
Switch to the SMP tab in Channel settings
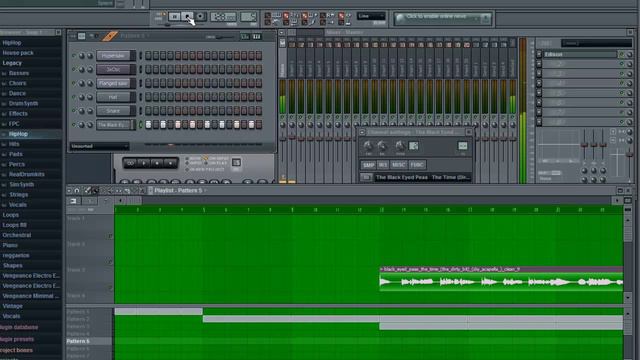368,165
